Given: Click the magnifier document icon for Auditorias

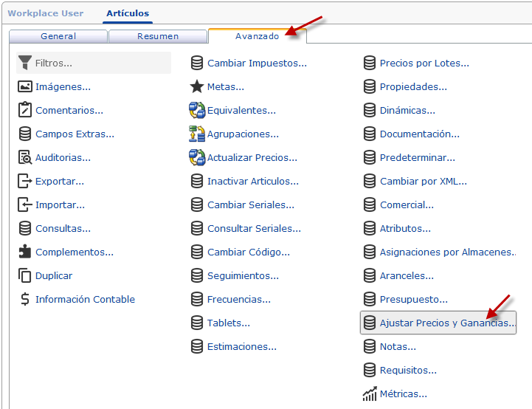Looking at the screenshot, I should pos(25,157).
